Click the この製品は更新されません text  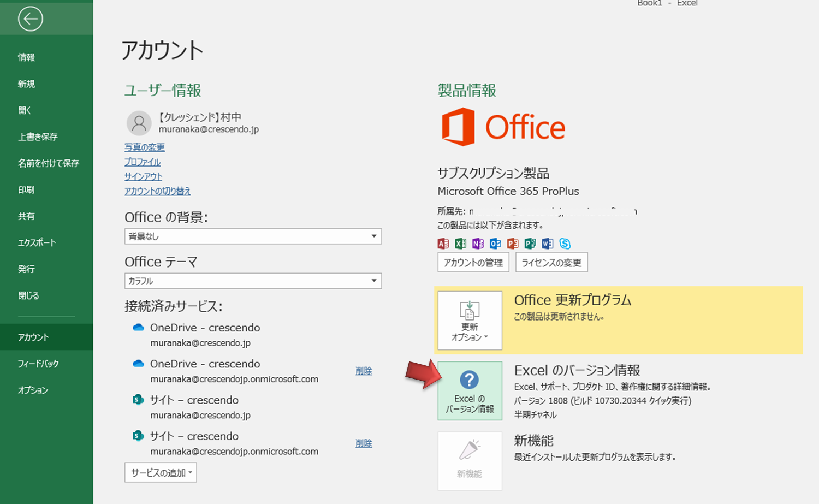559,316
